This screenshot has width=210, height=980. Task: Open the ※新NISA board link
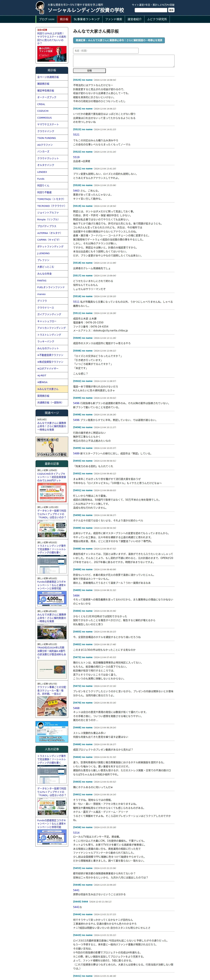click(52, 382)
